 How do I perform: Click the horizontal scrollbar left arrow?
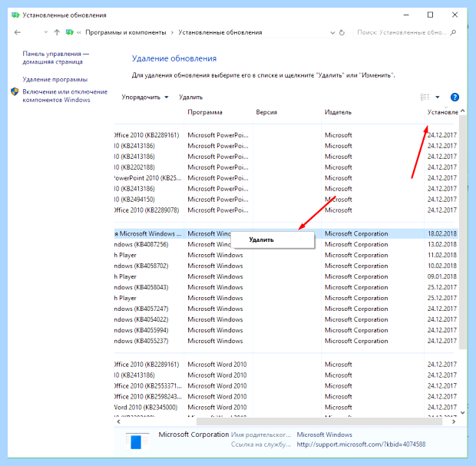coord(119,421)
